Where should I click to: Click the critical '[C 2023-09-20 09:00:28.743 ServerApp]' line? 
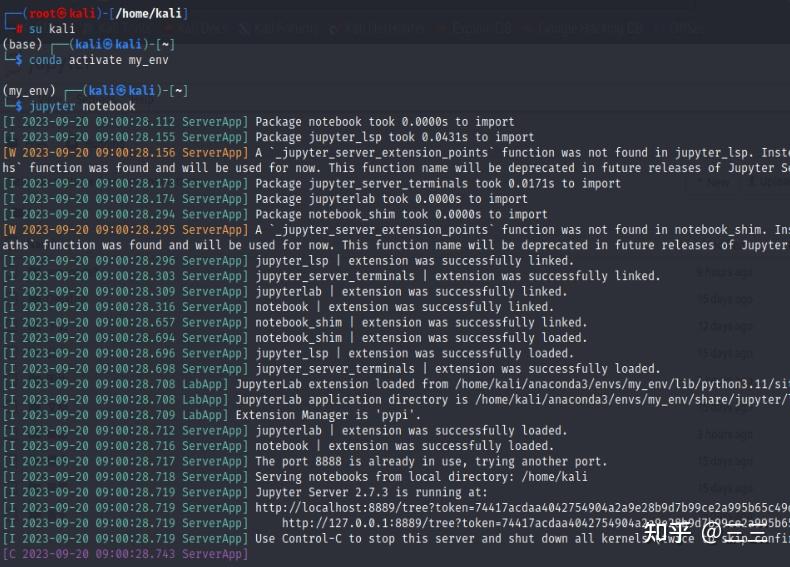pos(125,554)
